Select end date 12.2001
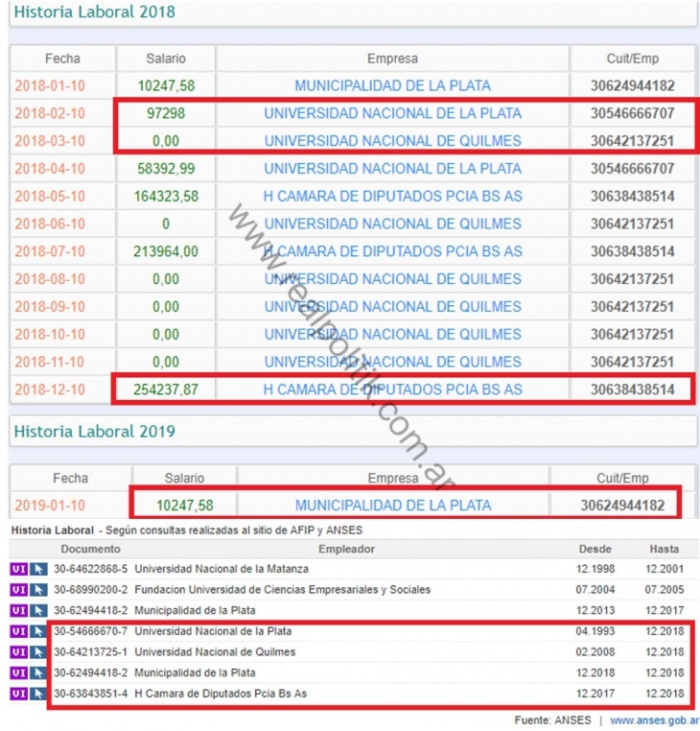700x731 pixels. coord(665,569)
